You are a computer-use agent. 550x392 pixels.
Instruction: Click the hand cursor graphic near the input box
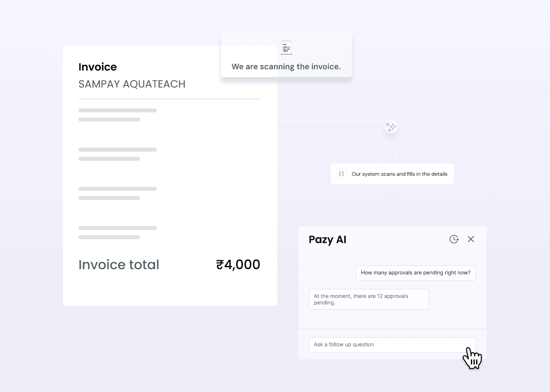pyautogui.click(x=472, y=358)
